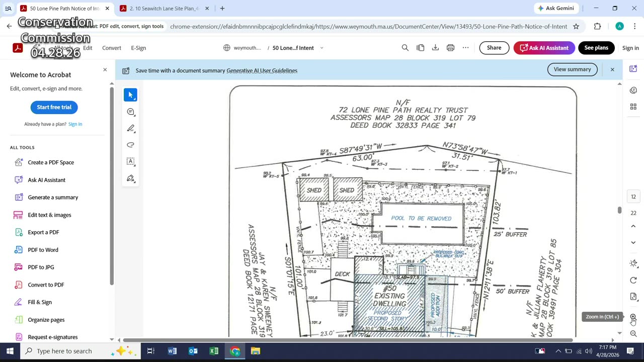Open the Edit menu
This screenshot has height=362, width=644.
(88, 48)
